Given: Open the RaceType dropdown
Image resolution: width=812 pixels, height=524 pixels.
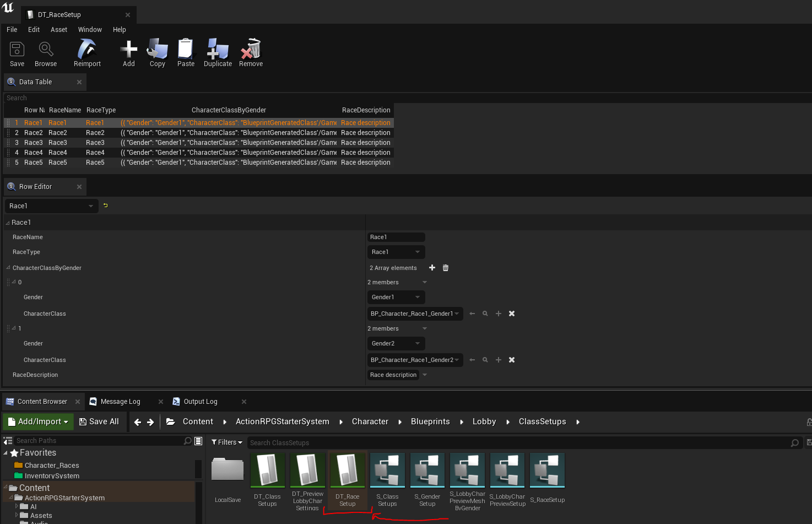Looking at the screenshot, I should [396, 252].
